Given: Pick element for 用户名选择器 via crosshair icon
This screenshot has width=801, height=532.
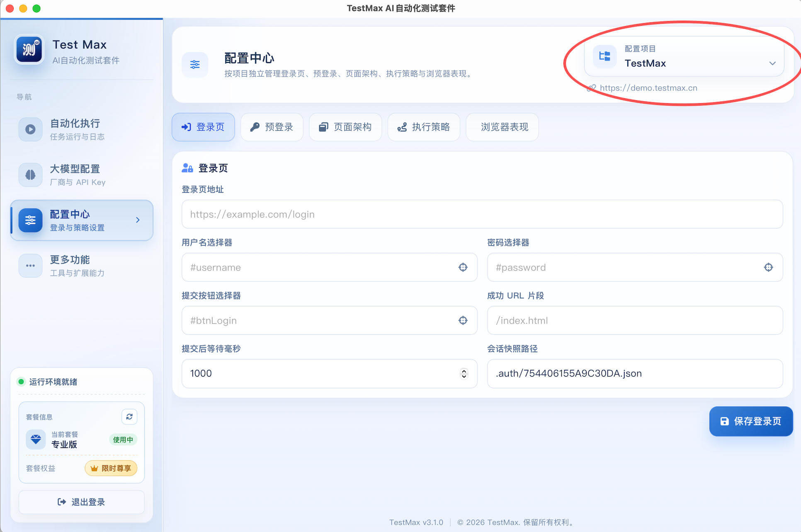Looking at the screenshot, I should (463, 267).
